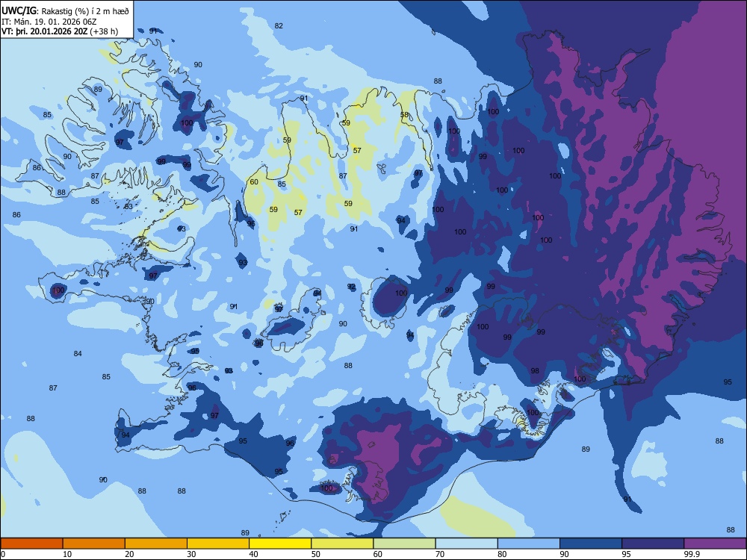
Task: Click the 20–30 amber legend swatch
Action: click(x=156, y=544)
